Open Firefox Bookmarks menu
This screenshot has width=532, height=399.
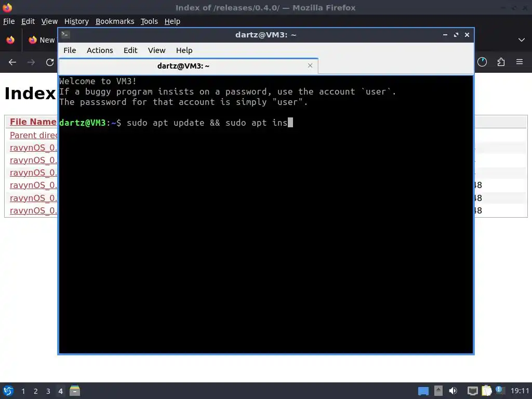point(115,21)
